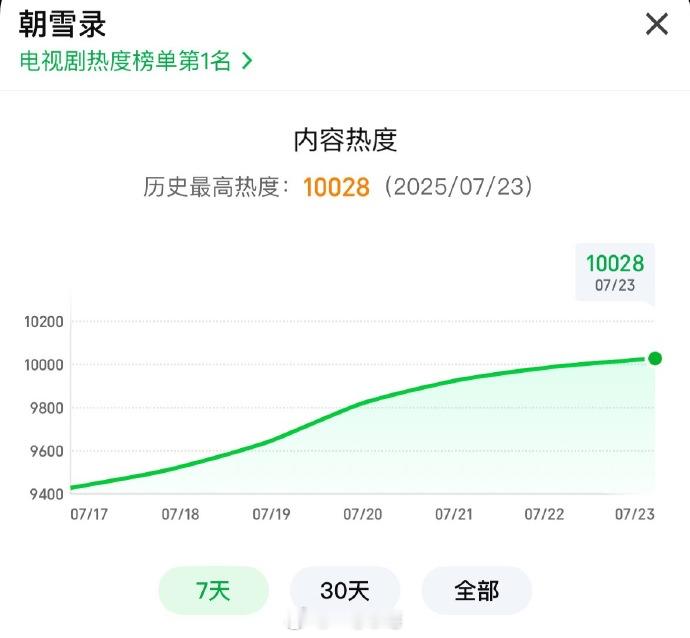This screenshot has width=690, height=638.
Task: Click the 10000 y-axis label
Action: [44, 365]
